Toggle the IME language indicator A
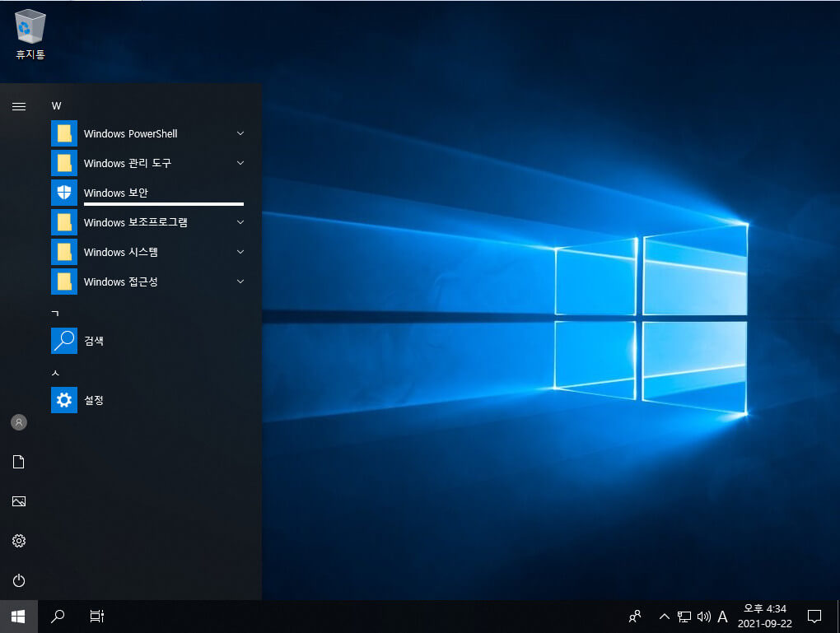The image size is (840, 633). pyautogui.click(x=722, y=617)
